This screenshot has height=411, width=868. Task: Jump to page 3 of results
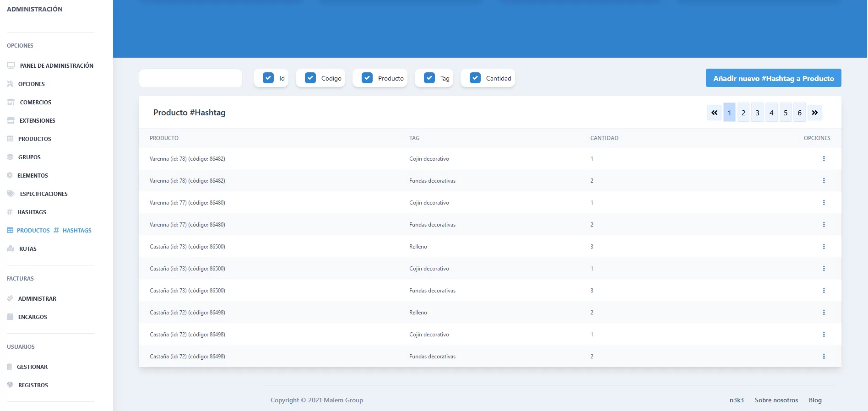pos(758,113)
